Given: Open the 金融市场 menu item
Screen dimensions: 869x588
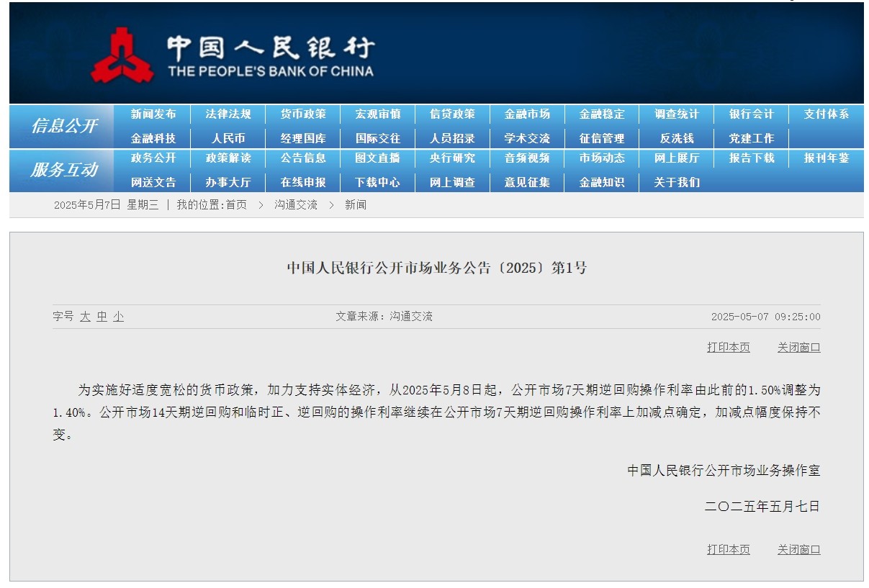Looking at the screenshot, I should [x=528, y=114].
